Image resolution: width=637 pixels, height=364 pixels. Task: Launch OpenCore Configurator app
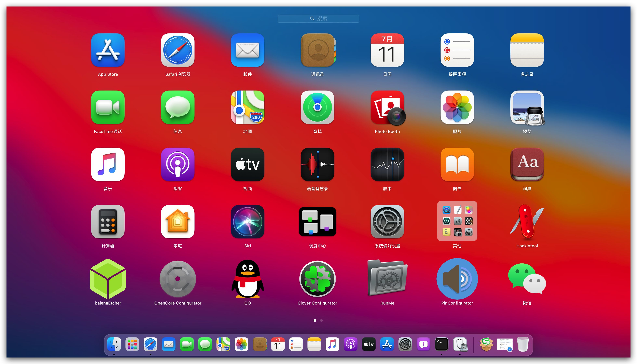click(177, 279)
